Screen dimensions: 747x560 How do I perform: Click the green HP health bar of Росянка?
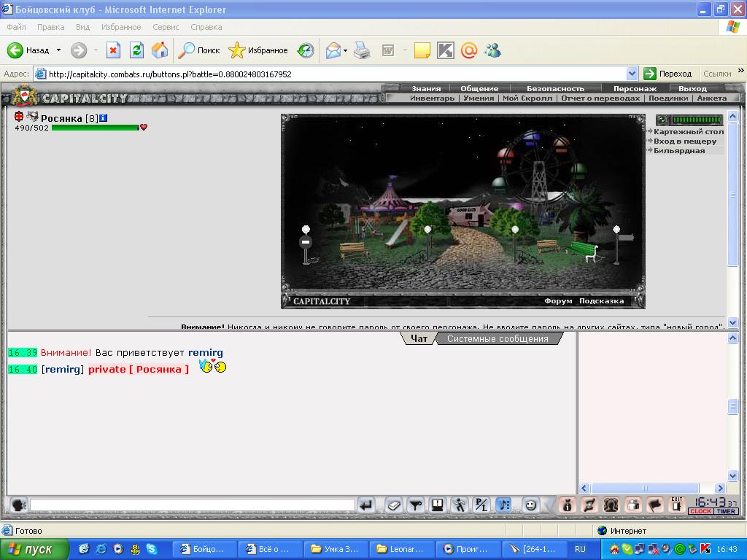click(x=95, y=128)
